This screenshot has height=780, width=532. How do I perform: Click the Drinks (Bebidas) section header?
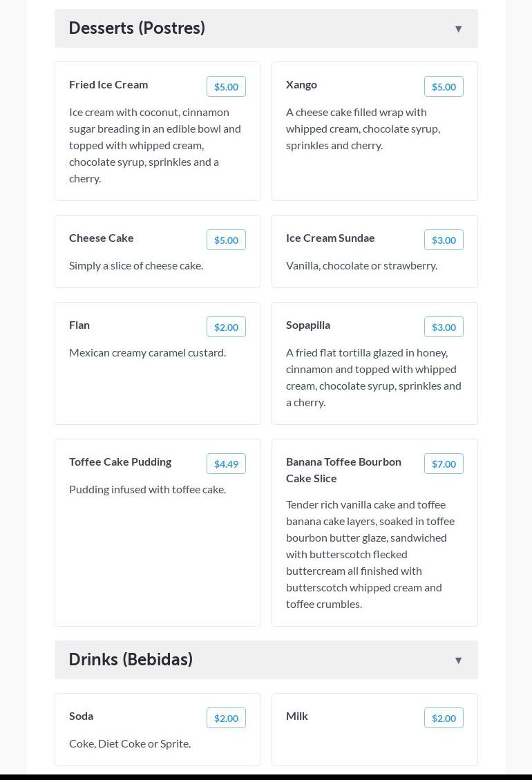click(x=131, y=660)
